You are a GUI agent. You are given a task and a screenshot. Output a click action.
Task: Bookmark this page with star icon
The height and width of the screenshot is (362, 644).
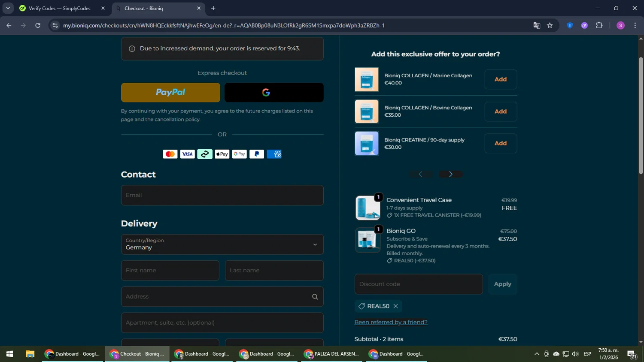[550, 25]
